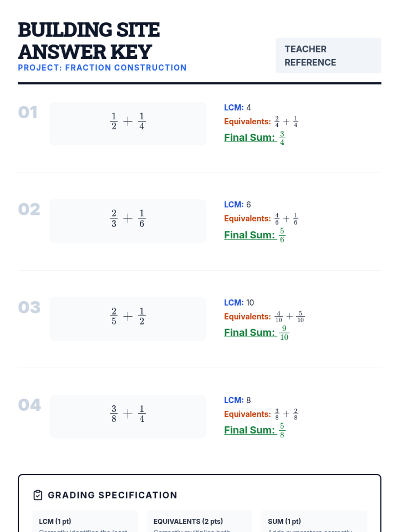Click Equivalents 4/6 + 1/6 line
Viewport: 399px width, 532px height.
click(x=261, y=219)
